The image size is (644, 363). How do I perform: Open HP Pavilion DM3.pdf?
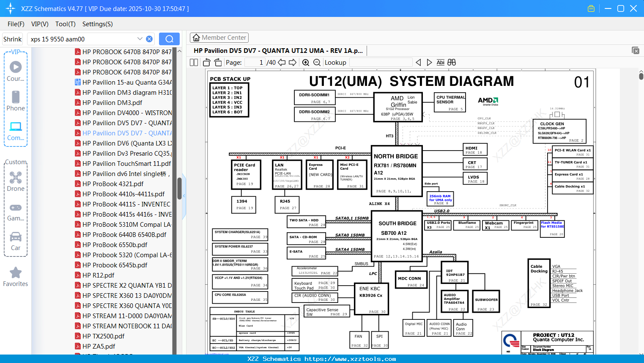(x=109, y=102)
